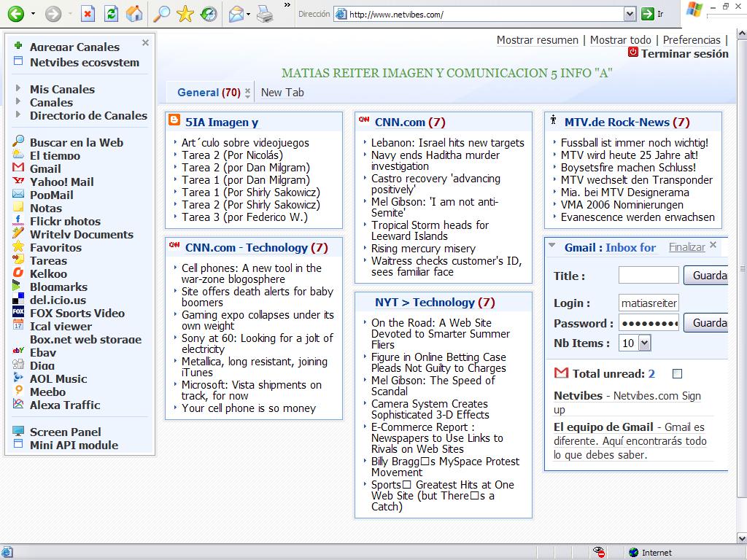Open 'Your cell phone is so money' headline
Screen dimensions: 747x560
click(249, 408)
